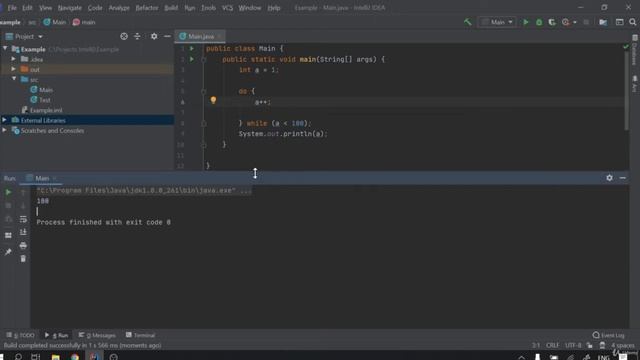Toggle fold marker at the main method line
The image size is (640, 360).
coord(203,60)
